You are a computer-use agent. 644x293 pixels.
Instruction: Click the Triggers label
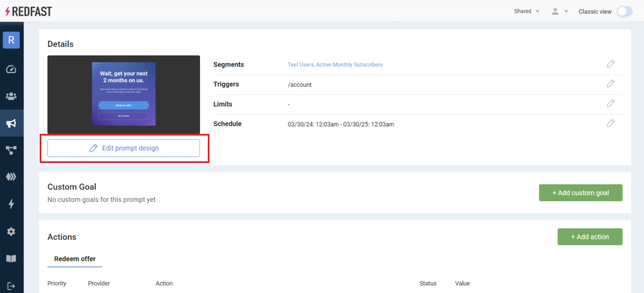(226, 84)
